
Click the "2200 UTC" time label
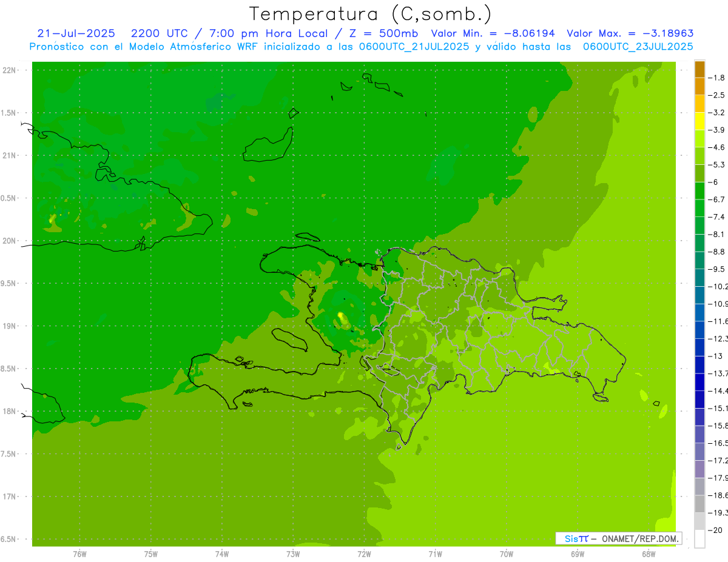[x=162, y=33]
